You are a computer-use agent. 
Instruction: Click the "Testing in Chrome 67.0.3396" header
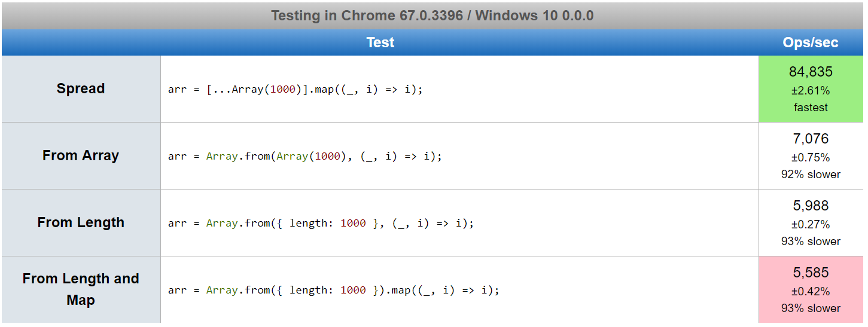point(432,16)
